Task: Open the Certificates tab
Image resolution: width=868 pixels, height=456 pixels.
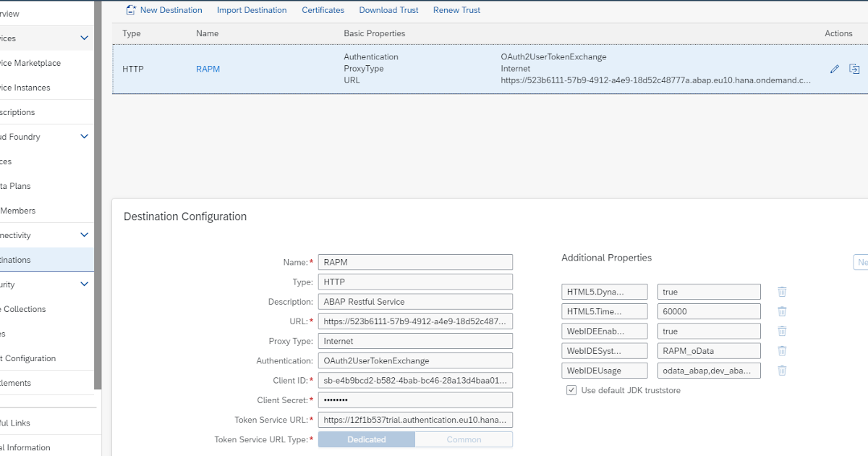Action: tap(323, 9)
